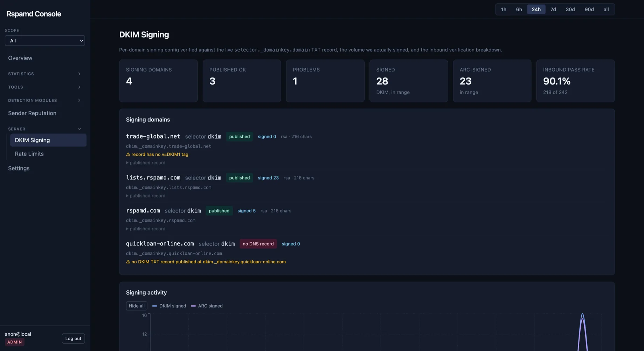This screenshot has height=351, width=644.
Task: Click the ADMIN role badge
Action: pos(14,342)
